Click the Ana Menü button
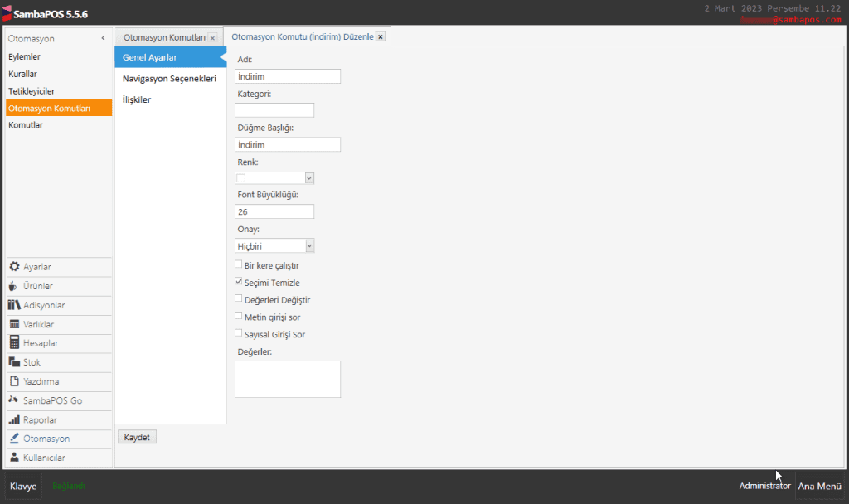This screenshot has width=849, height=504. 819,486
